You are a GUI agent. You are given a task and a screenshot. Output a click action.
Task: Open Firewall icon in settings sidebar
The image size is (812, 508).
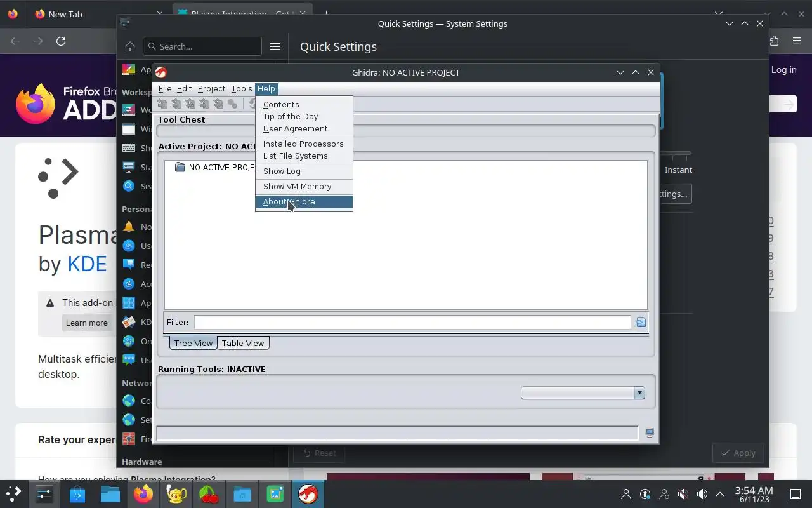click(x=129, y=439)
